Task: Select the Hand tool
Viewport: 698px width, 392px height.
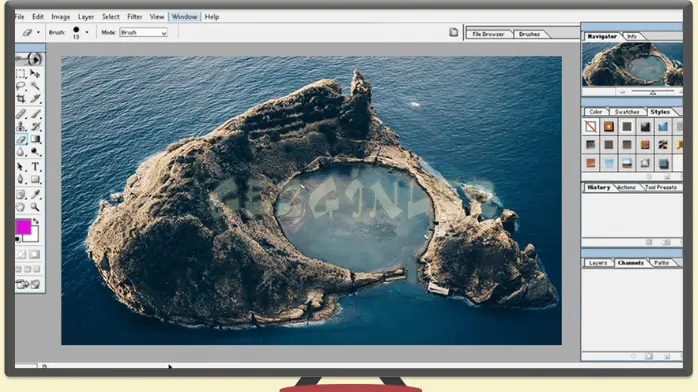Action: coord(21,207)
